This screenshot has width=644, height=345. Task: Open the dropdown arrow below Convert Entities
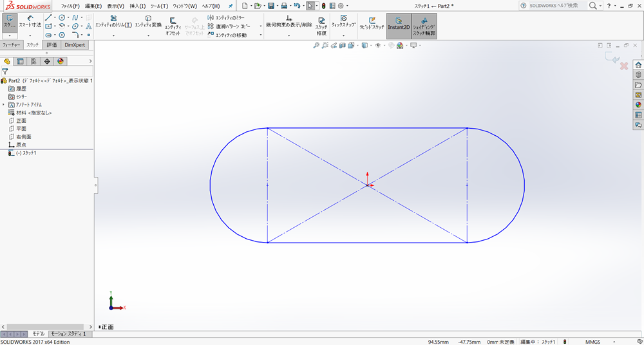[x=148, y=36]
